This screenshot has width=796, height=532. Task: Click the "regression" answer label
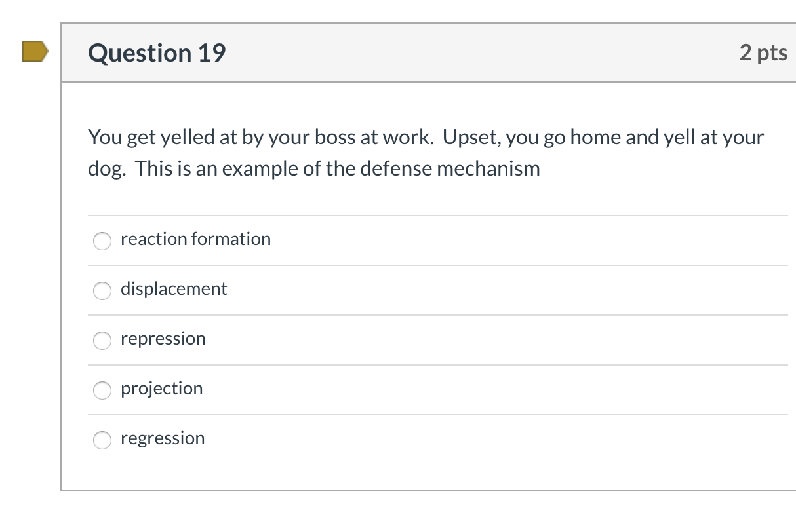click(163, 438)
